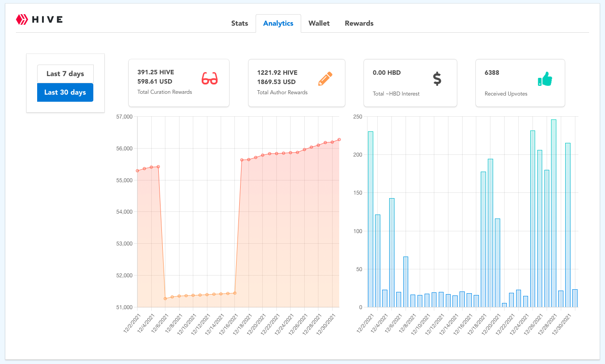Select the Analytics tab
This screenshot has width=605, height=364.
(x=278, y=23)
